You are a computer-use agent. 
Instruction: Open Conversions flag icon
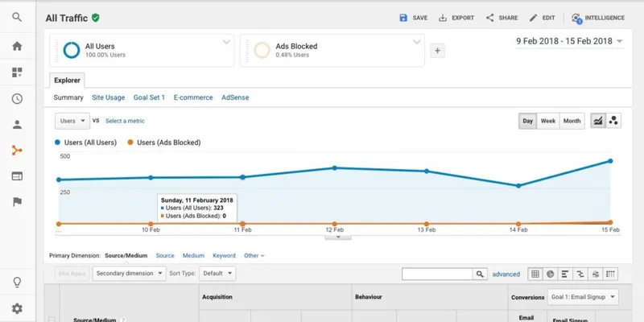(17, 202)
